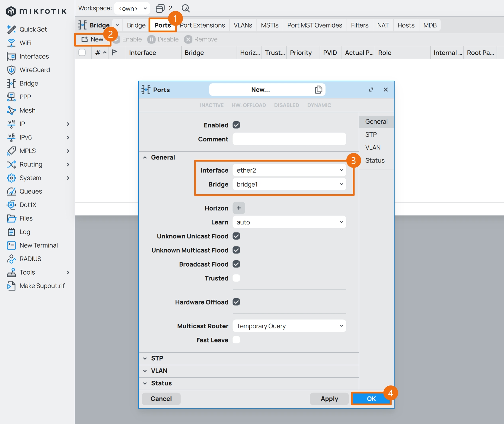
Task: Toggle Unknown Unicast Flood checkbox
Action: tap(236, 236)
